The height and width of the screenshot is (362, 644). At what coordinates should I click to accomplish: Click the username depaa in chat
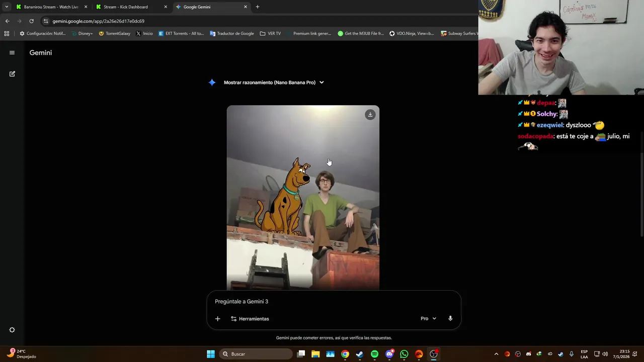[x=546, y=103]
